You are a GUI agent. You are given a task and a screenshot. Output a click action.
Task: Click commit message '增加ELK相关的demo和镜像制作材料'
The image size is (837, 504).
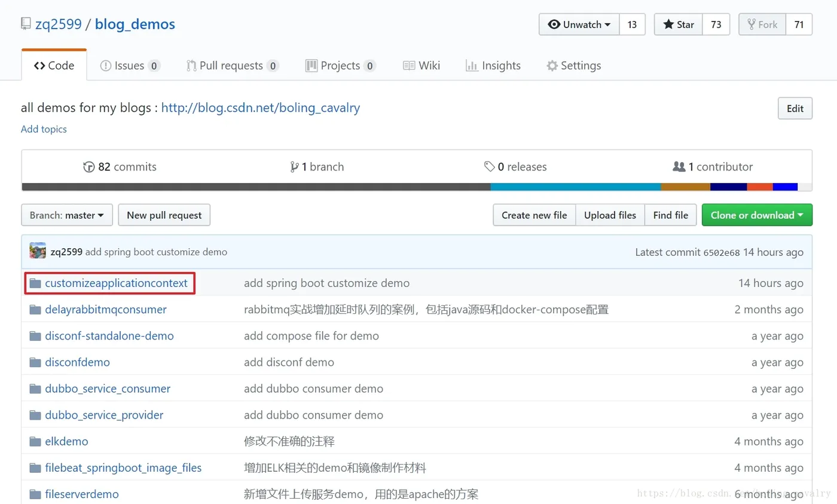point(335,468)
